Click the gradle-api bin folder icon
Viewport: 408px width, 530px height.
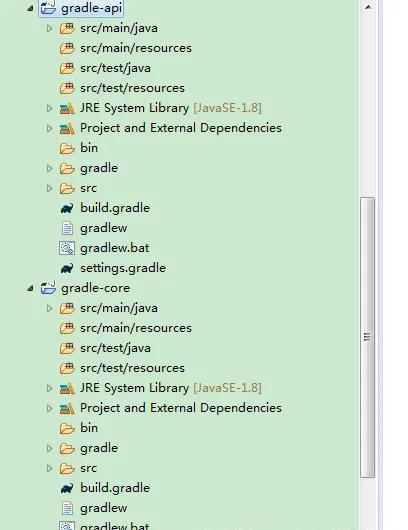(x=67, y=148)
